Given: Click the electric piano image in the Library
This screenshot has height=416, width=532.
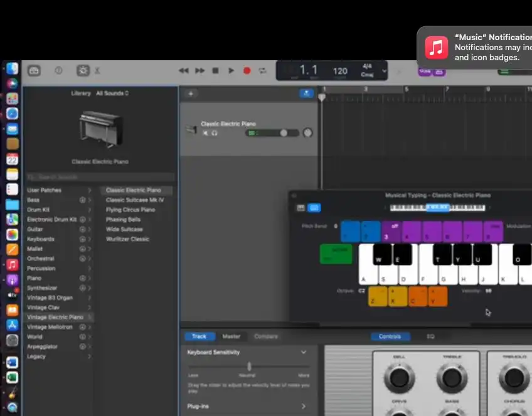Looking at the screenshot, I should pyautogui.click(x=101, y=129).
